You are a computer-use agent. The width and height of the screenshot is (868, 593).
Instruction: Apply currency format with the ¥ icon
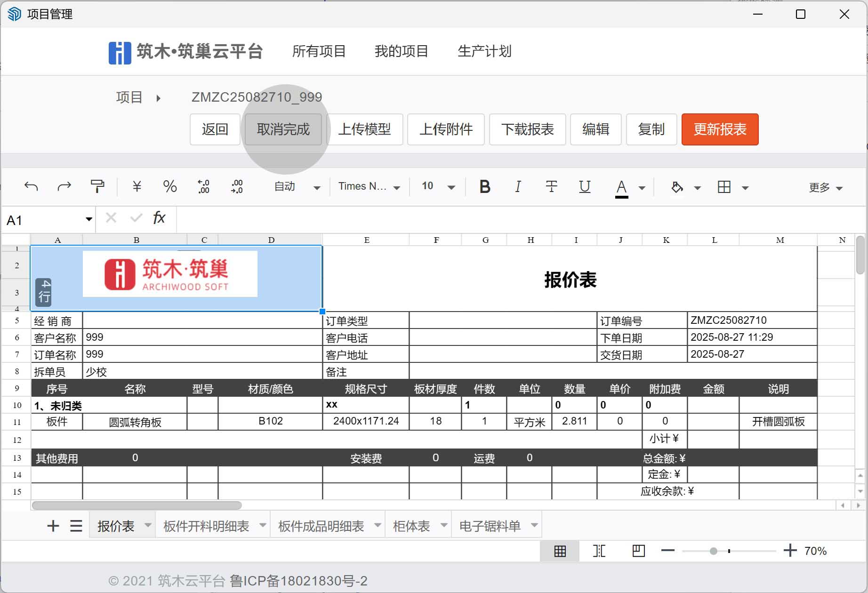pyautogui.click(x=137, y=187)
